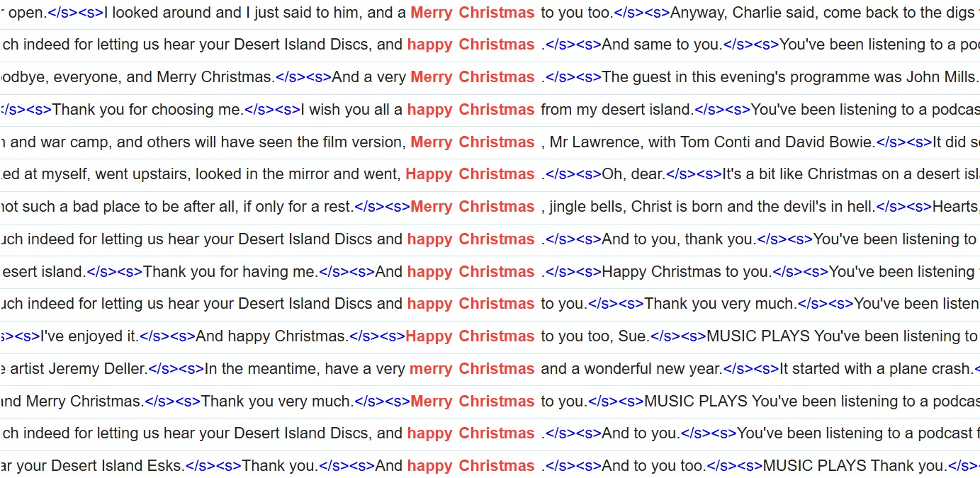Click the highlighted keyword before 'And to you, thank you.'
Screen dimensions: 980x478
[x=471, y=239]
